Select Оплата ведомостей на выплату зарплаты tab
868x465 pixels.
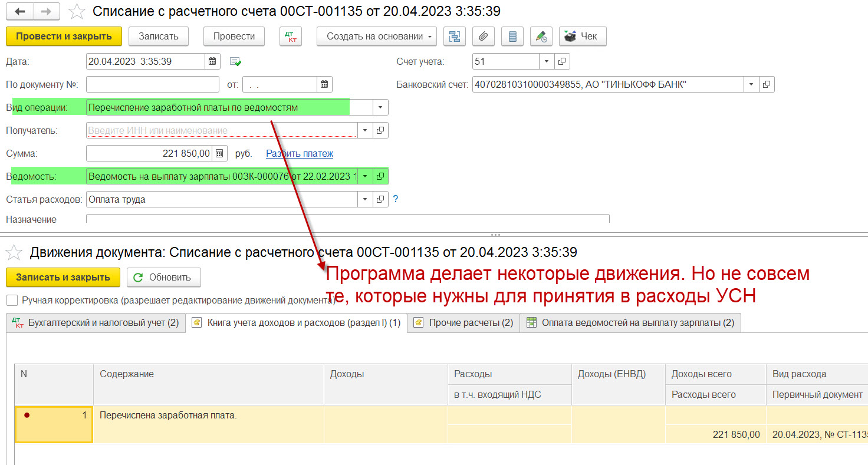pos(630,323)
